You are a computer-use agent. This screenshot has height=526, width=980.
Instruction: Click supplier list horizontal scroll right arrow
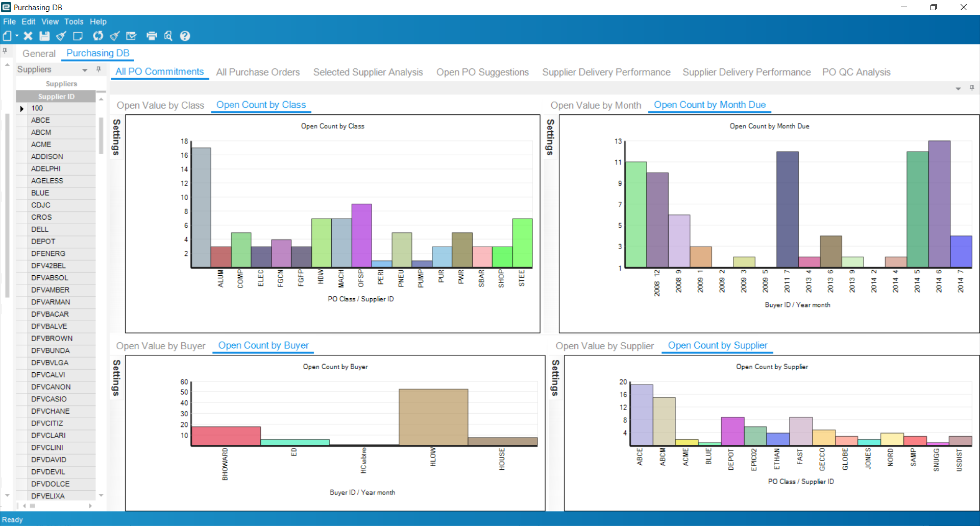click(90, 506)
